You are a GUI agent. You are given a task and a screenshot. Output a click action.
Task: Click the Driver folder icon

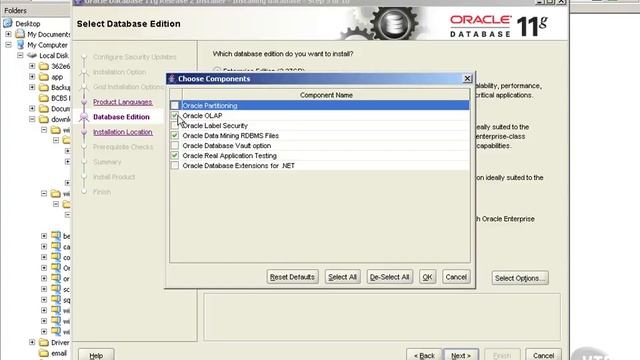tap(44, 342)
